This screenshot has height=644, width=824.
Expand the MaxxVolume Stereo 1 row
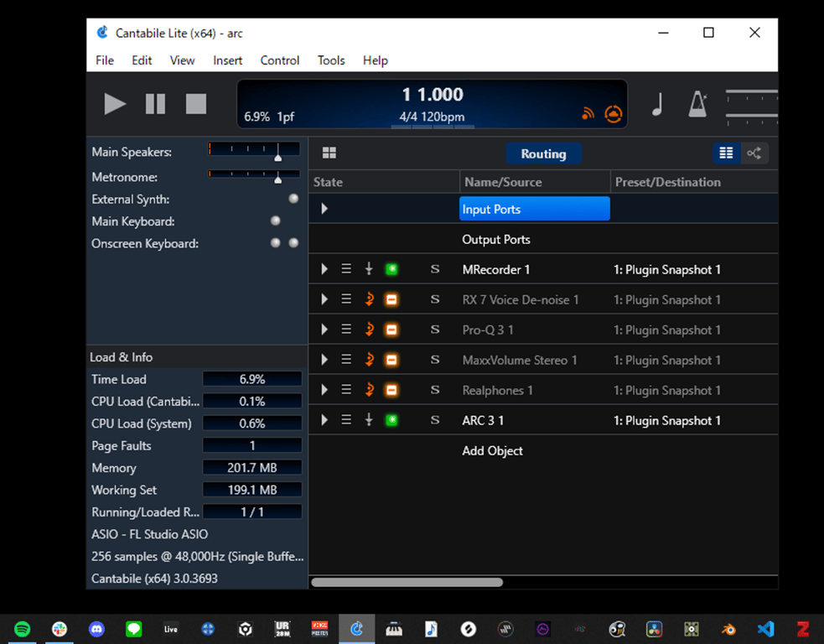(324, 360)
